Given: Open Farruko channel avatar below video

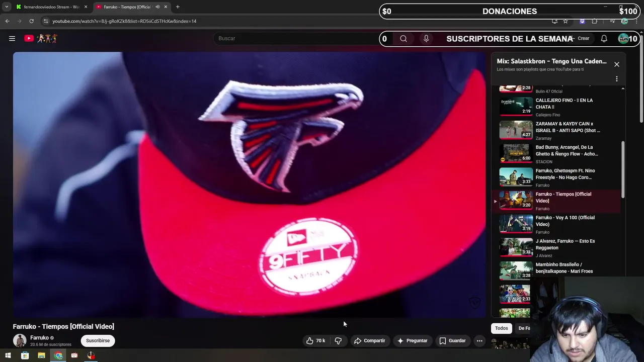Looking at the screenshot, I should pos(20,340).
